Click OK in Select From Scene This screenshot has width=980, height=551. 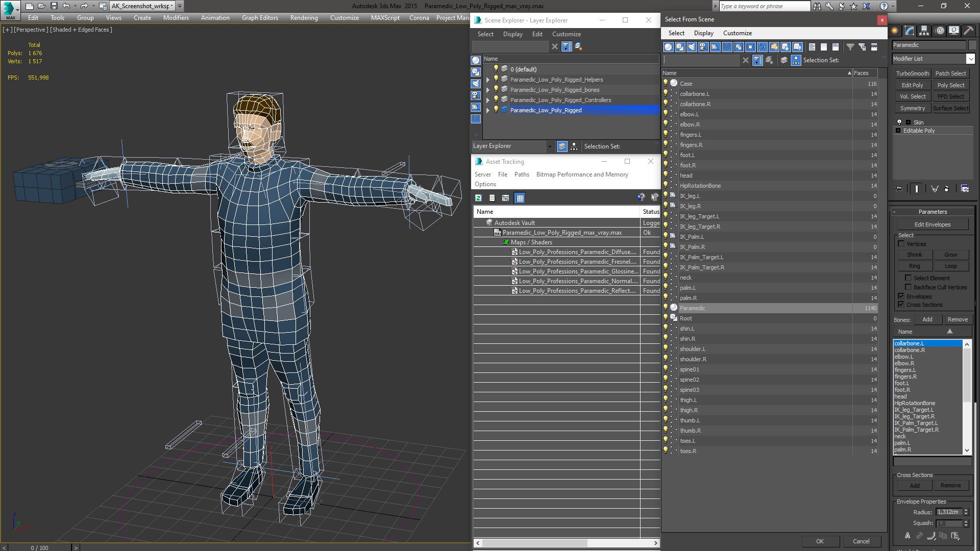tap(820, 541)
